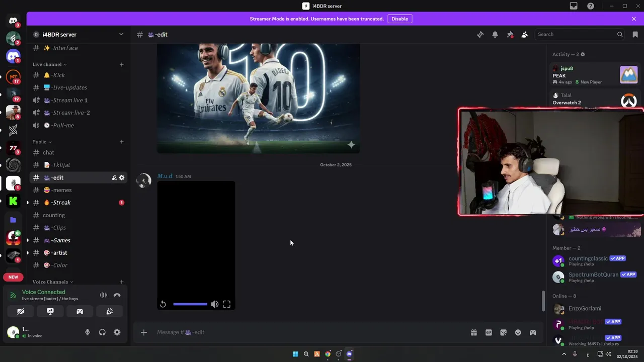Open the chat channel
Image resolution: width=644 pixels, height=362 pixels.
click(x=78, y=152)
